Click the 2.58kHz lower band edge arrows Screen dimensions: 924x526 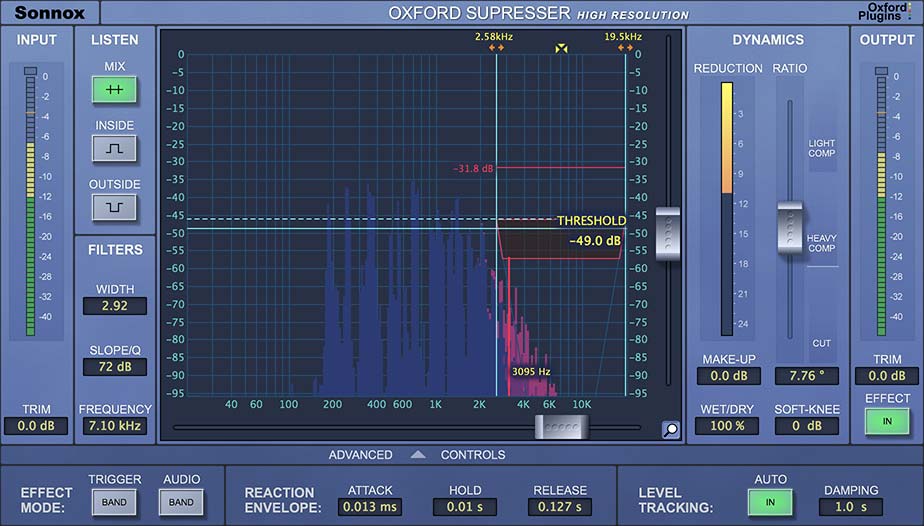(x=496, y=48)
